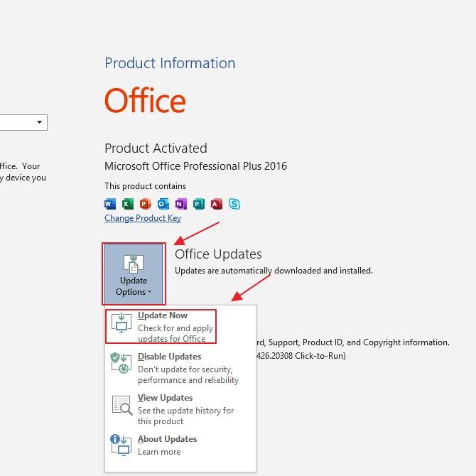Click the View Updates magnifier icon
This screenshot has height=476, width=476.
point(122,405)
